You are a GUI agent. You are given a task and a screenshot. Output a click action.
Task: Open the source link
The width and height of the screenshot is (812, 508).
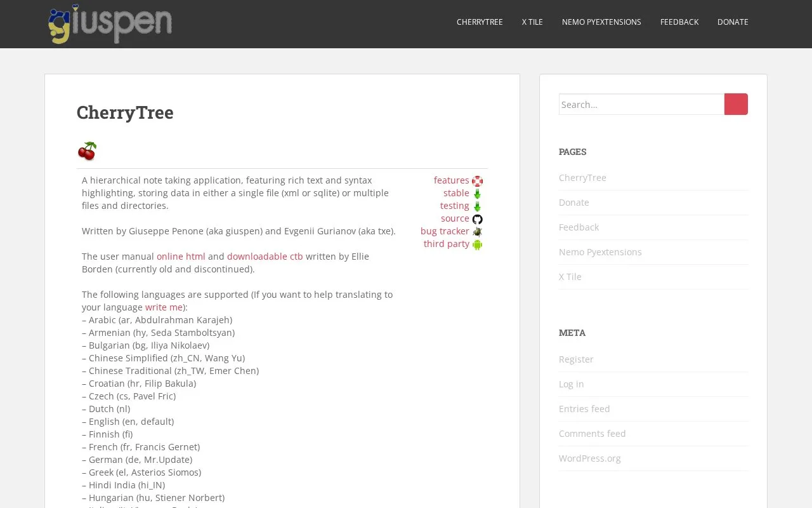(x=455, y=218)
